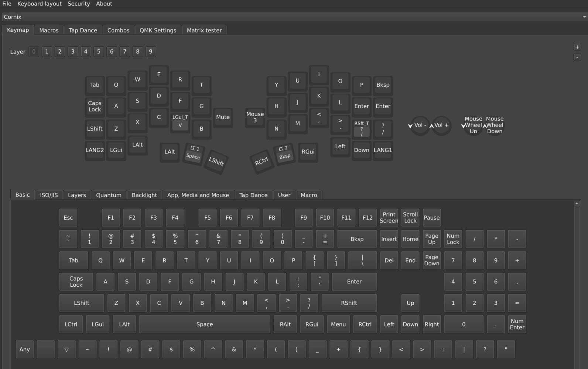Select the transparent triangle key in bottom row
This screenshot has height=369, width=588.
pyautogui.click(x=66, y=349)
